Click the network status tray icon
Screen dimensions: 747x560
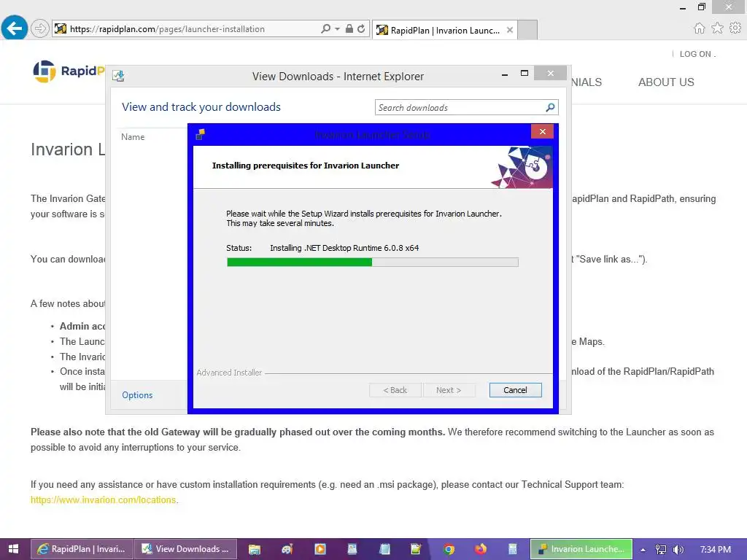tap(660, 550)
